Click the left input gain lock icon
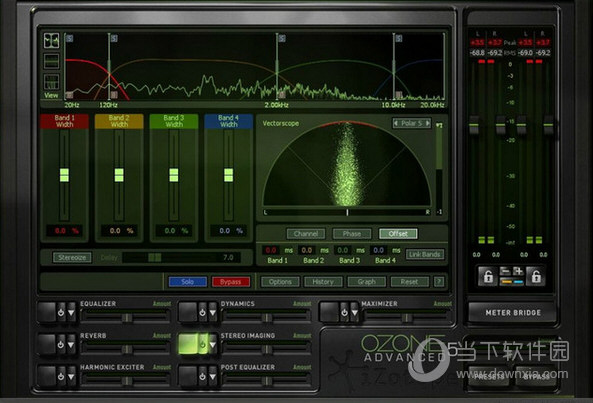The image size is (593, 403). (x=488, y=276)
